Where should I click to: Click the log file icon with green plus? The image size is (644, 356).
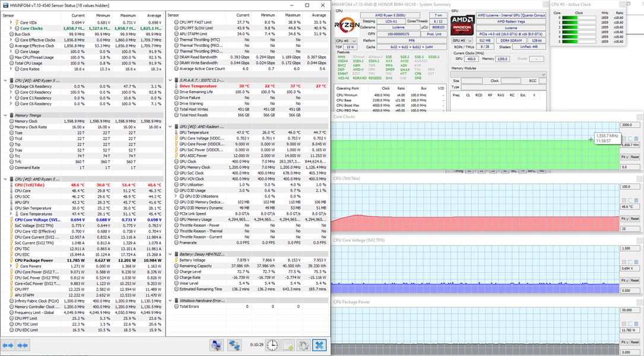pos(288,345)
